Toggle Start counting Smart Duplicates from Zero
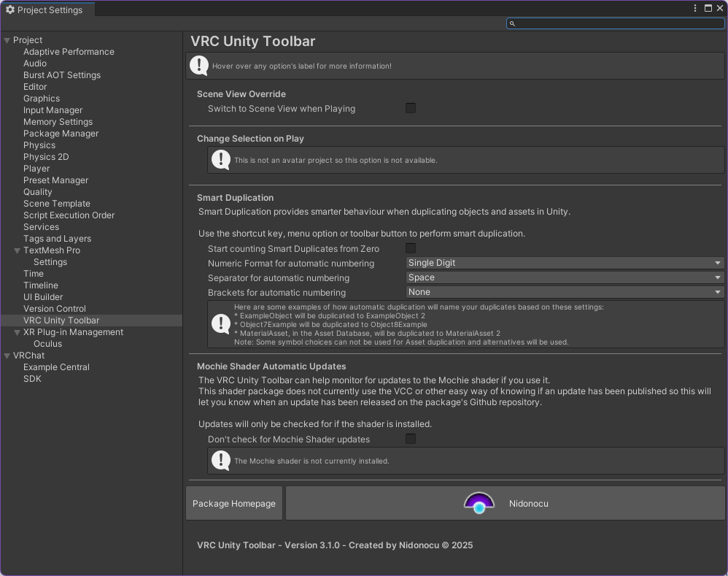This screenshot has height=576, width=728. 411,248
